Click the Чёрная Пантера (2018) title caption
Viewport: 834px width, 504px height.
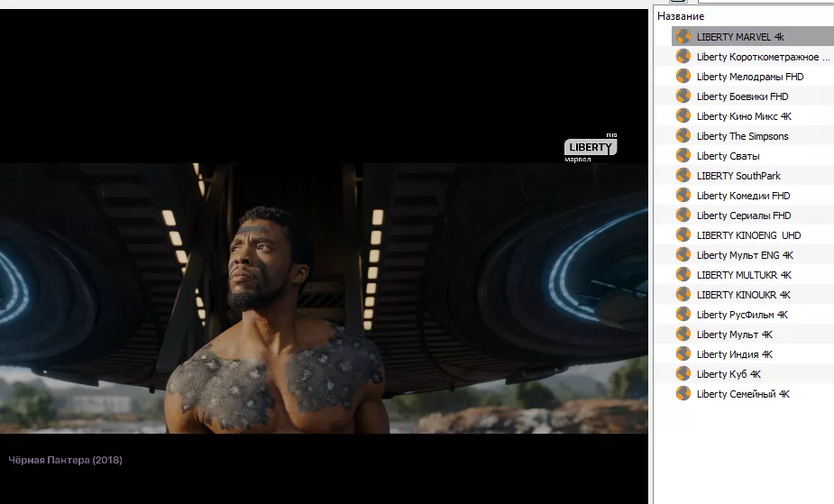(66, 461)
